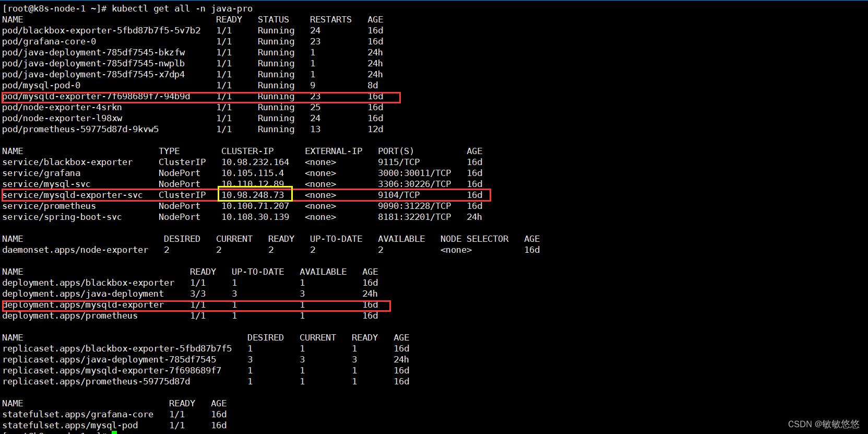This screenshot has height=434, width=868.
Task: Click port value 9115/TCP
Action: pos(399,162)
